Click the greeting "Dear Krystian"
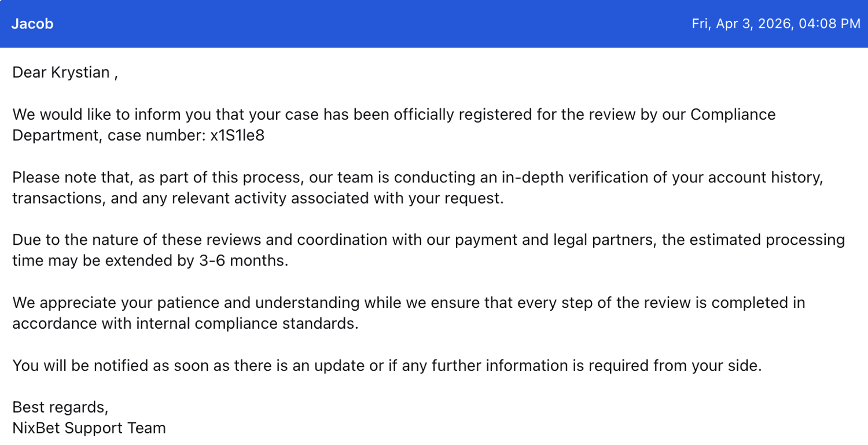The height and width of the screenshot is (445, 868). click(x=61, y=72)
